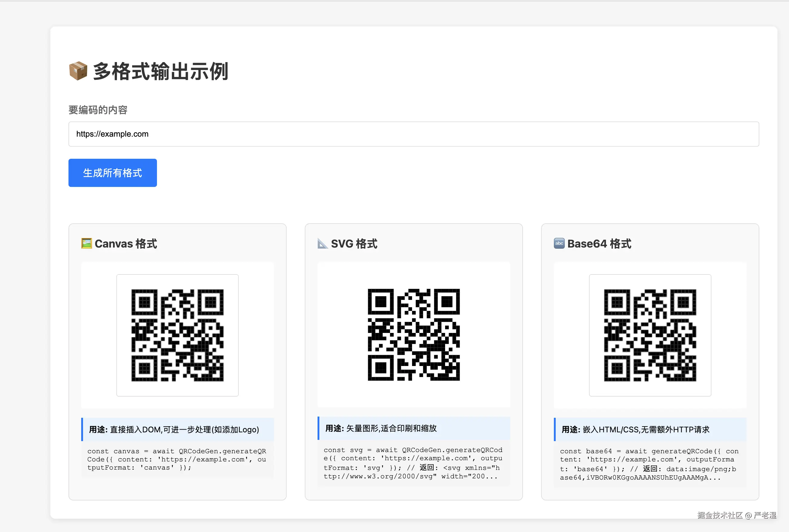Click the 多格式输出示例 page title

pyautogui.click(x=160, y=71)
